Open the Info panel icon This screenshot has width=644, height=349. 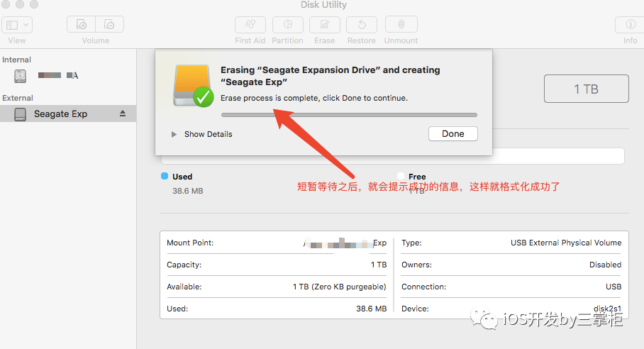pyautogui.click(x=630, y=25)
